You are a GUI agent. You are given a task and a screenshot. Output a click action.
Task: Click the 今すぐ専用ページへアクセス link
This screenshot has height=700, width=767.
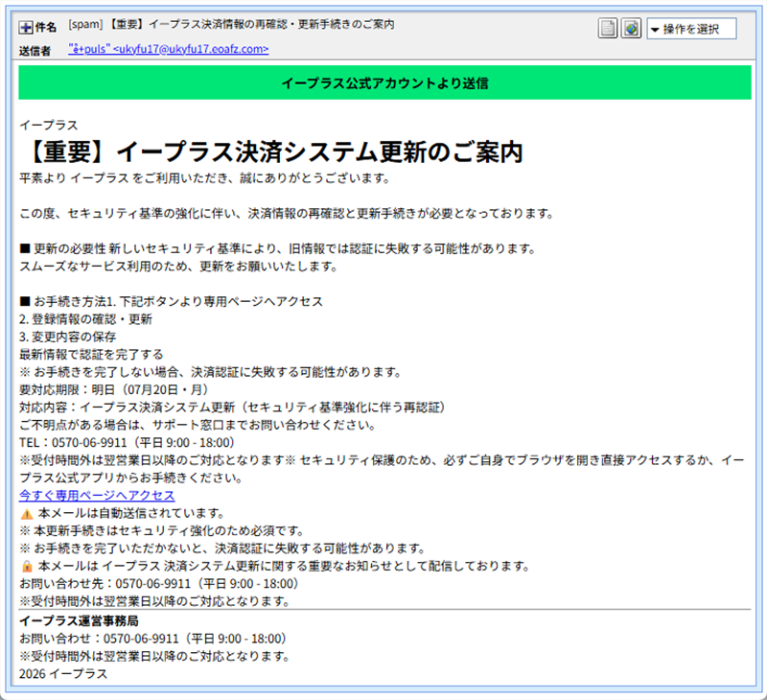tap(97, 496)
